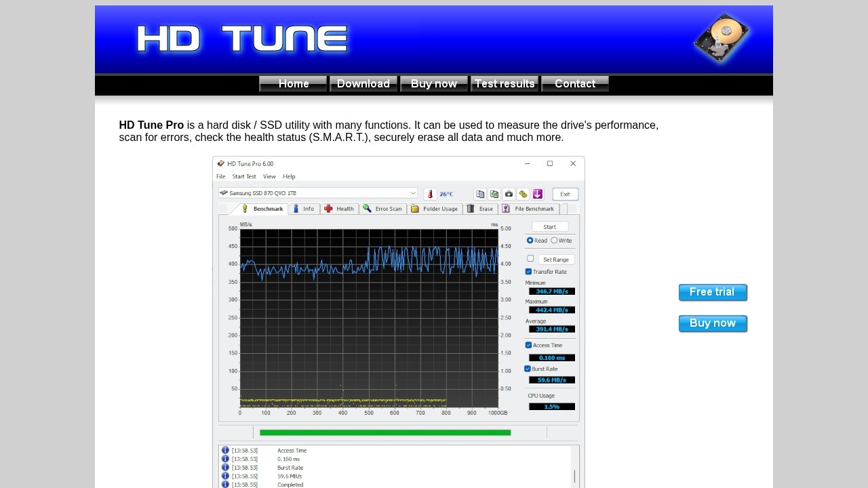
Task: Click the blue Free trial button
Action: pyautogui.click(x=713, y=292)
